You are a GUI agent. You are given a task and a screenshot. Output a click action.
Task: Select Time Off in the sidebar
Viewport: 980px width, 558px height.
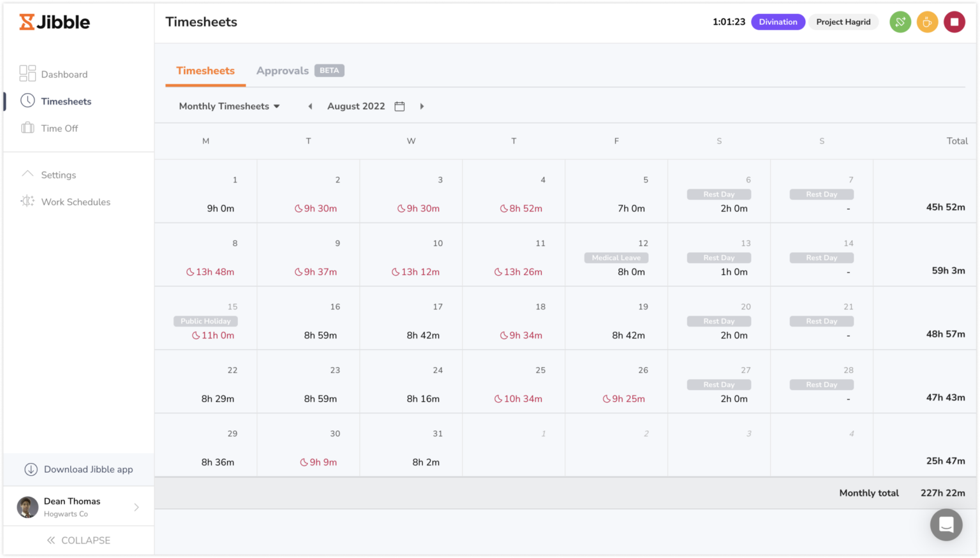59,128
